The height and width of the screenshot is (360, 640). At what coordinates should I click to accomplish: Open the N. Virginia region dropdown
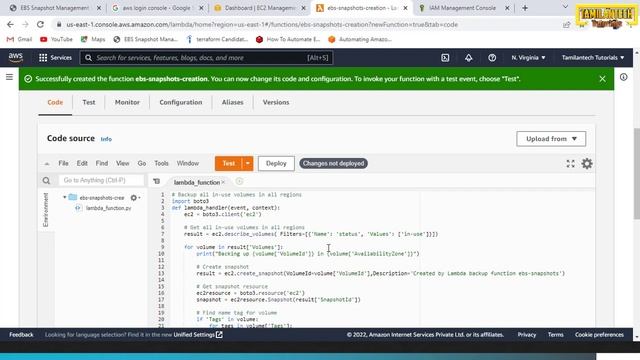point(528,58)
